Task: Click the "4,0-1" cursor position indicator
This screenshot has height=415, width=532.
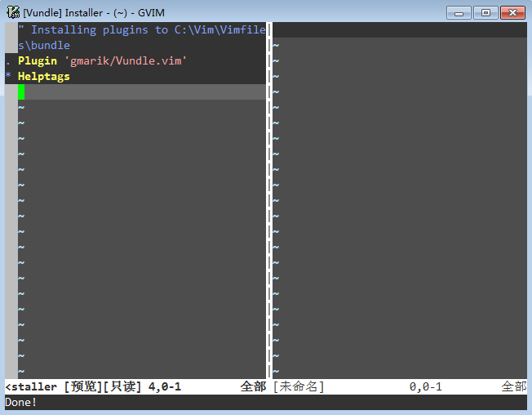Action: tap(165, 386)
